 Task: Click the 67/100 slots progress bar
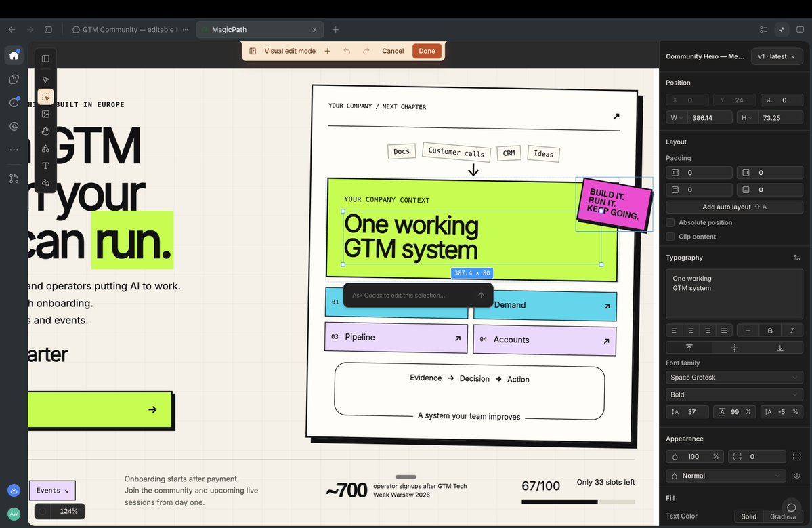point(578,502)
